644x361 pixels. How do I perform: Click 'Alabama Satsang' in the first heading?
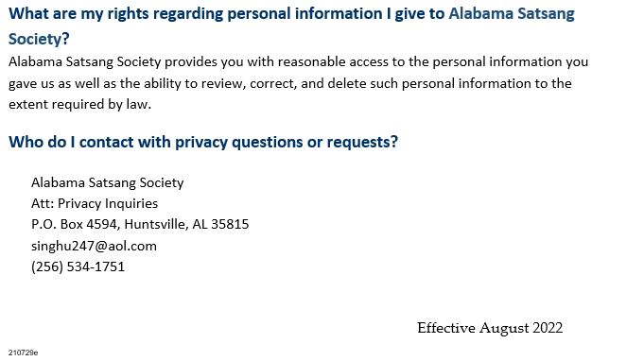click(x=512, y=13)
